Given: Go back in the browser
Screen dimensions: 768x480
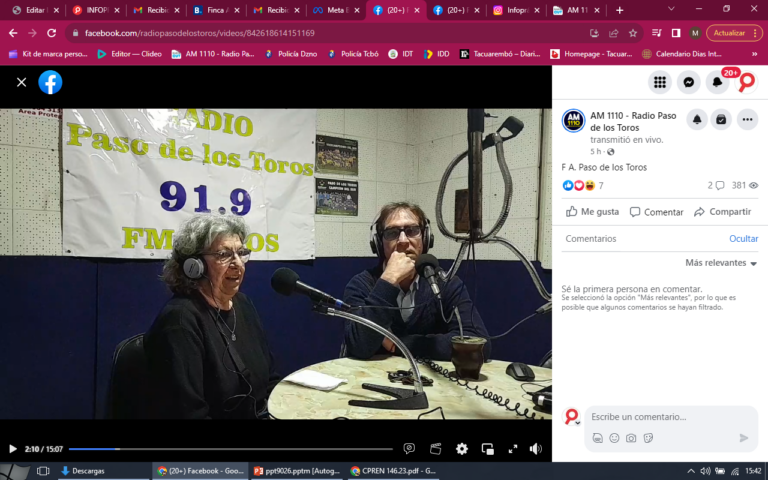Looking at the screenshot, I should point(13,33).
